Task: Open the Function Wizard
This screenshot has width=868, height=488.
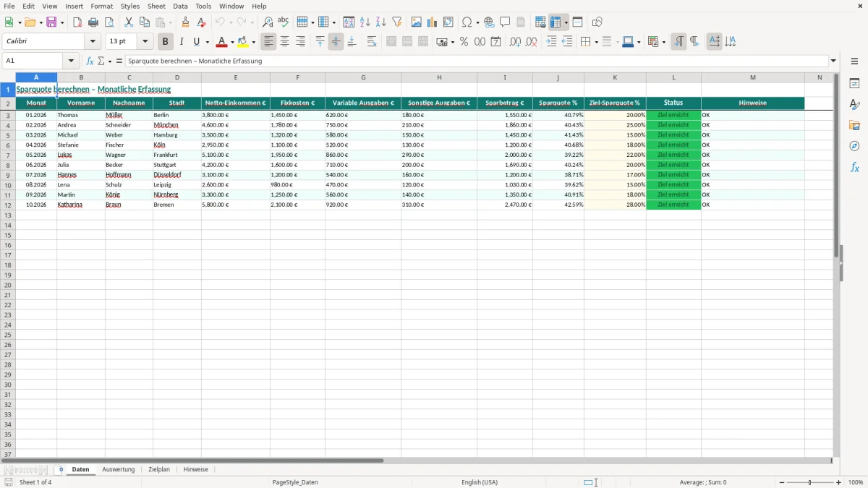Action: 90,61
